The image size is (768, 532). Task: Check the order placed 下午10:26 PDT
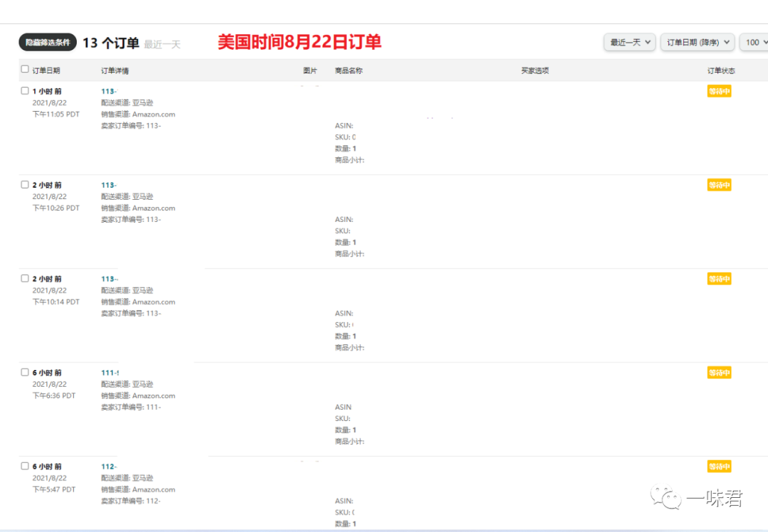25,185
